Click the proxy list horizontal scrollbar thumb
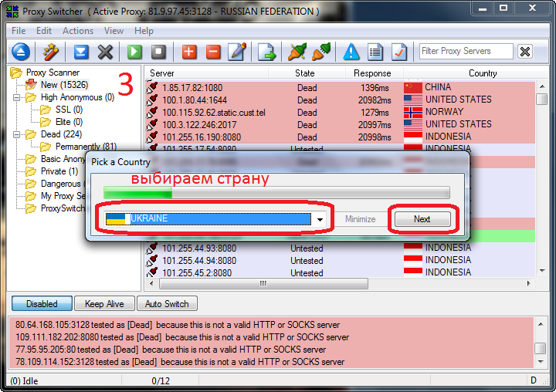 coord(263,283)
